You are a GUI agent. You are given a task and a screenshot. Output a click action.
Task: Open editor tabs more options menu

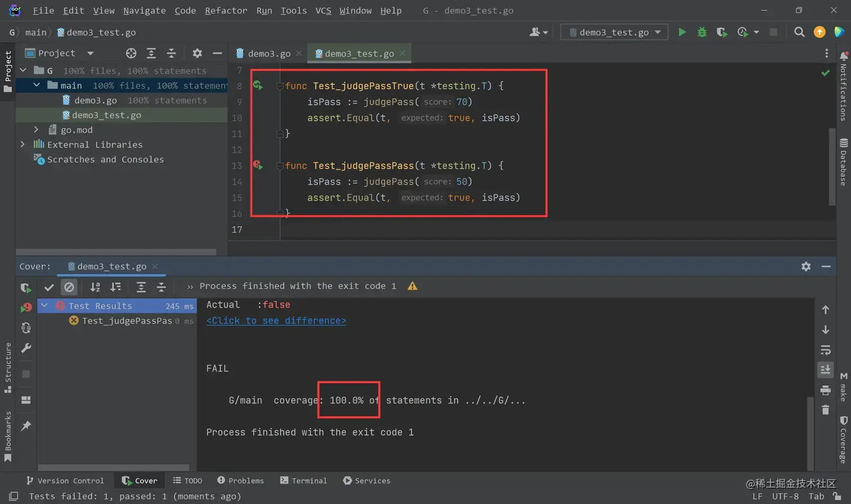[x=826, y=53]
